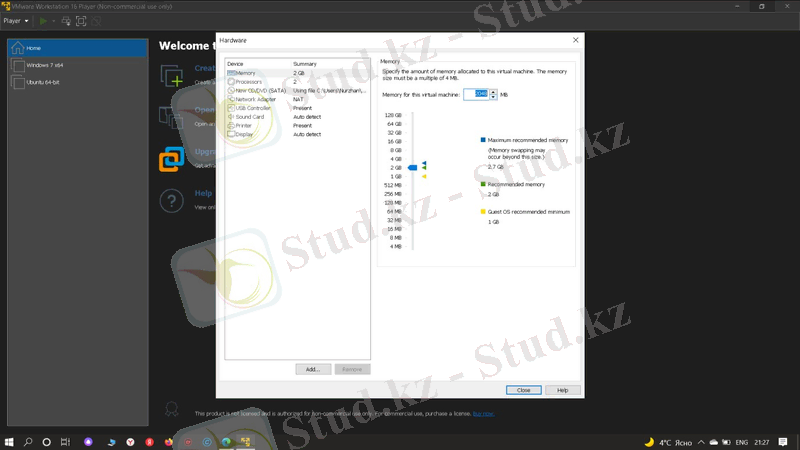
Task: Enter full screen mode via toolbar icon
Action: 81,21
